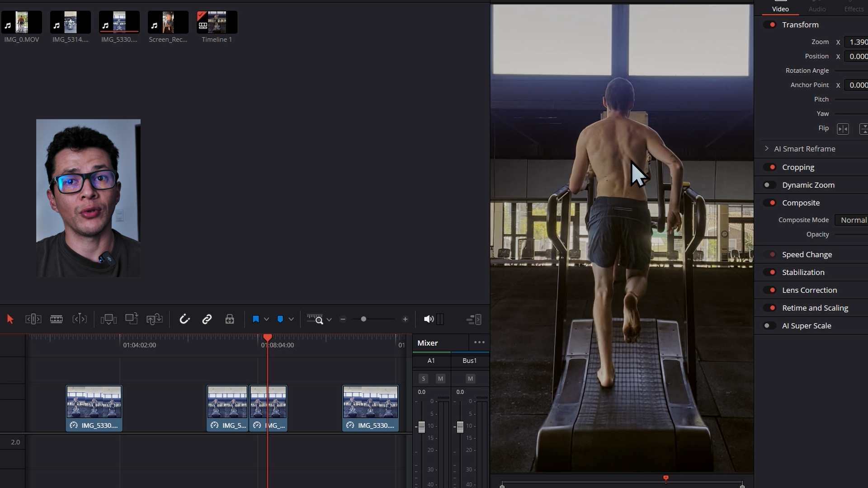Image resolution: width=868 pixels, height=488 pixels.
Task: Solo track A1 with S button
Action: (423, 379)
